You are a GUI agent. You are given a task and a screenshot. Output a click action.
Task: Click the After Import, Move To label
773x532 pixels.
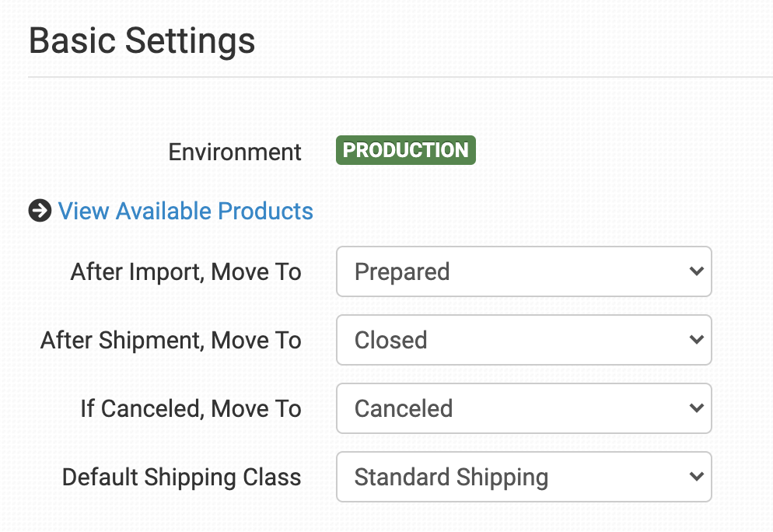click(186, 271)
